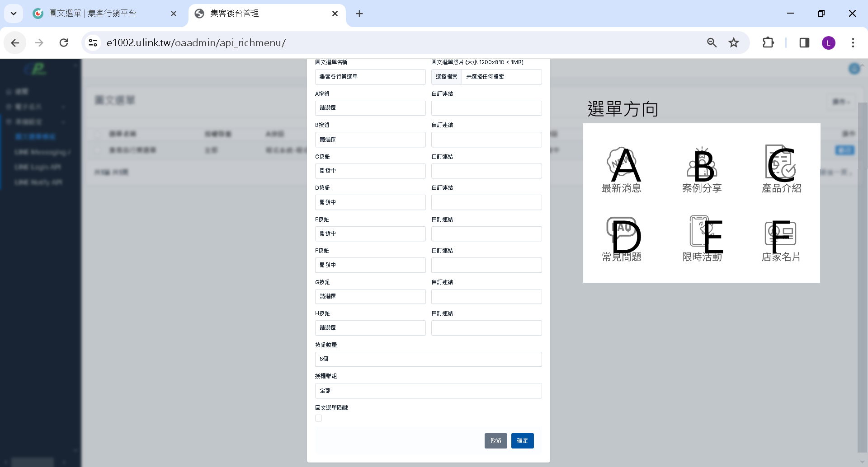Click the H按鈕 自訂連結 input
This screenshot has width=868, height=467.
tap(486, 328)
